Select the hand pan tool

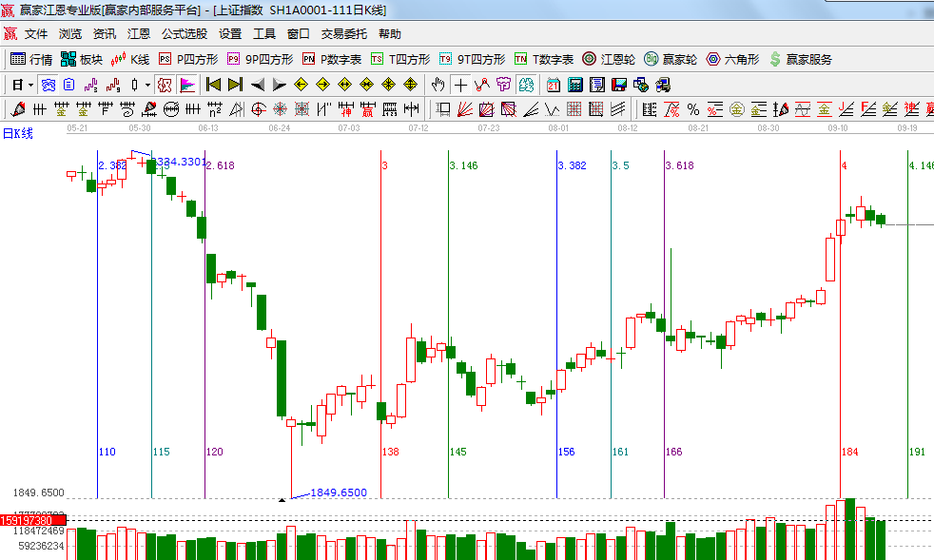pyautogui.click(x=438, y=85)
